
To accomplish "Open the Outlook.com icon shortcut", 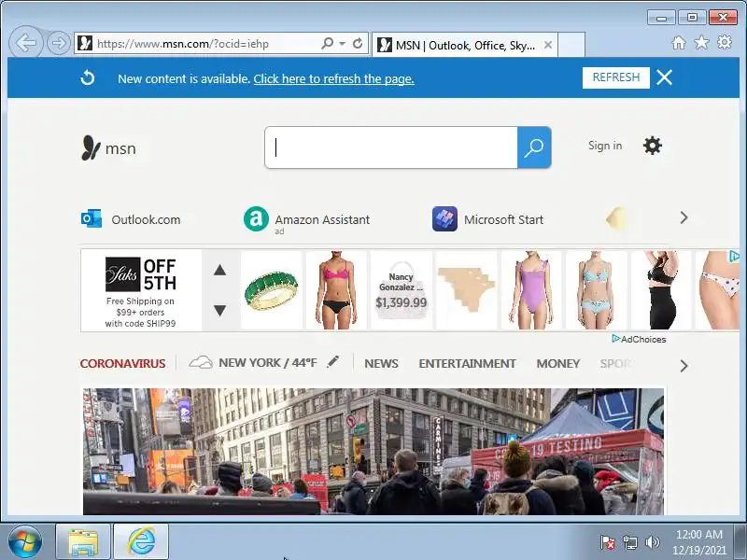I will click(x=91, y=219).
